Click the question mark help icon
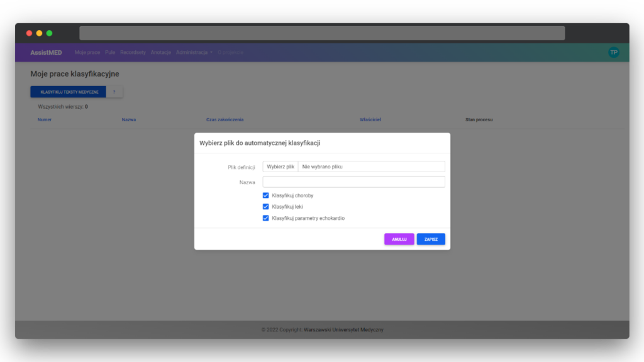The height and width of the screenshot is (362, 644). tap(114, 91)
